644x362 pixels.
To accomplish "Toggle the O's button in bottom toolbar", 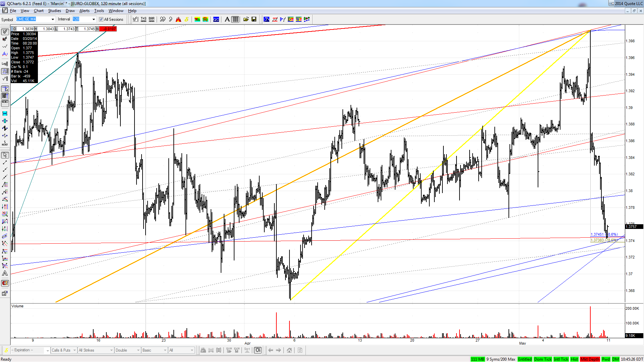I will pyautogui.click(x=258, y=350).
